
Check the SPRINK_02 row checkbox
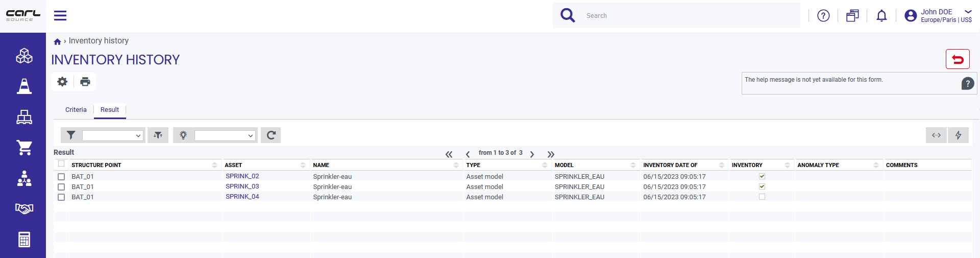[61, 177]
